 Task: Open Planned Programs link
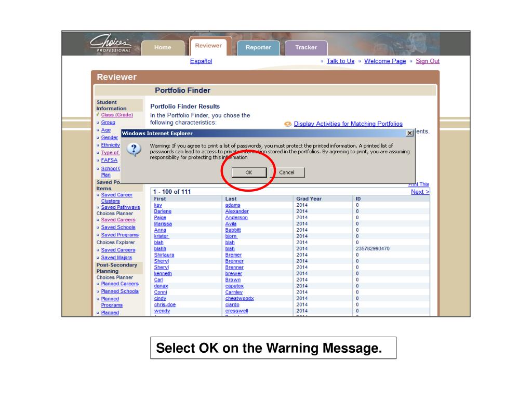pos(112,302)
